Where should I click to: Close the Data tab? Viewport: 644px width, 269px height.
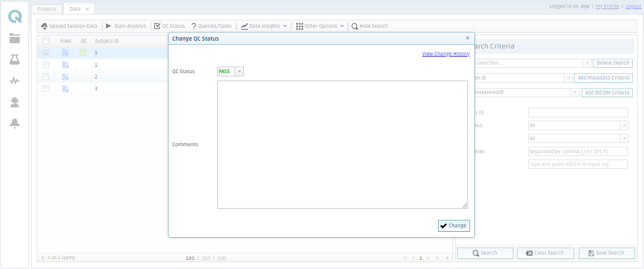88,9
